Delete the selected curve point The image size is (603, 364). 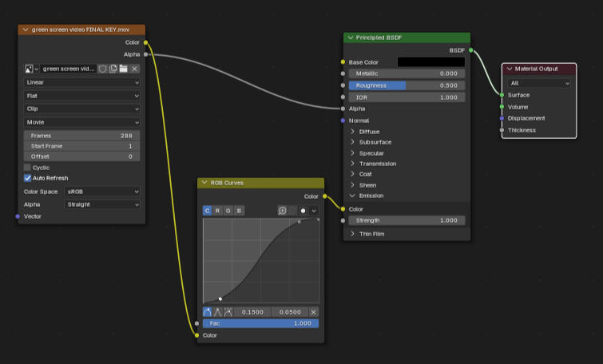click(x=314, y=312)
